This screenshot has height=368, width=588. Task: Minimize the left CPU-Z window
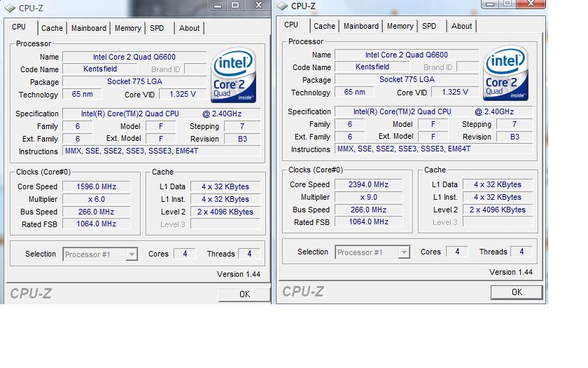[219, 5]
